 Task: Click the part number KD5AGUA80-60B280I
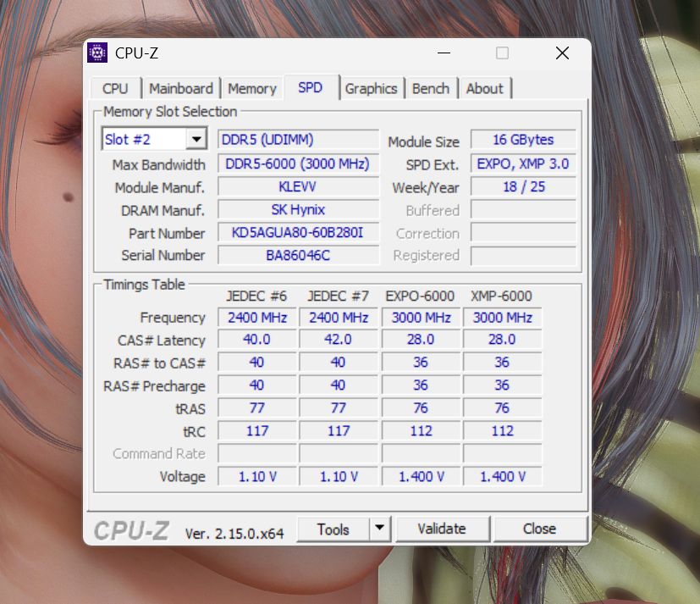click(x=298, y=232)
